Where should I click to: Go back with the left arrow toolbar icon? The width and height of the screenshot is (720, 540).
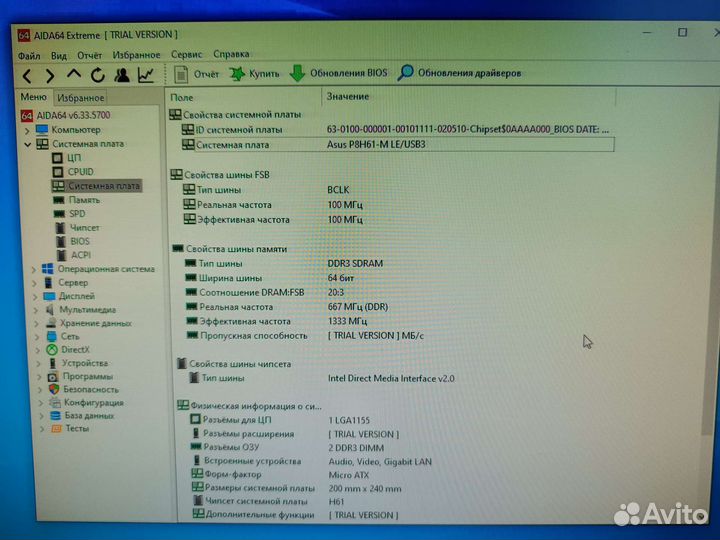coord(27,76)
